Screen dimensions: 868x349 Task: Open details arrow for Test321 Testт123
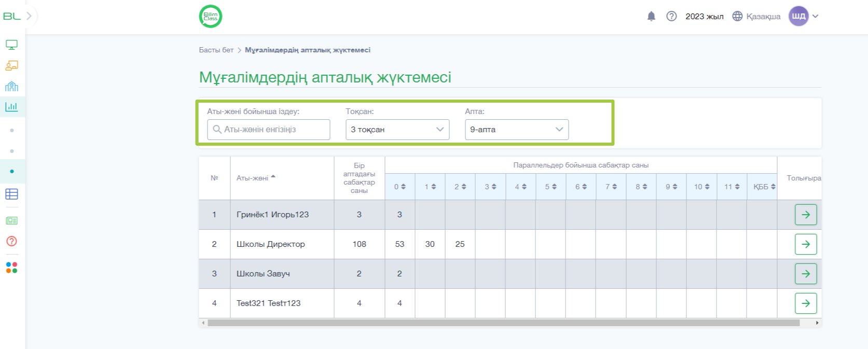tap(806, 303)
